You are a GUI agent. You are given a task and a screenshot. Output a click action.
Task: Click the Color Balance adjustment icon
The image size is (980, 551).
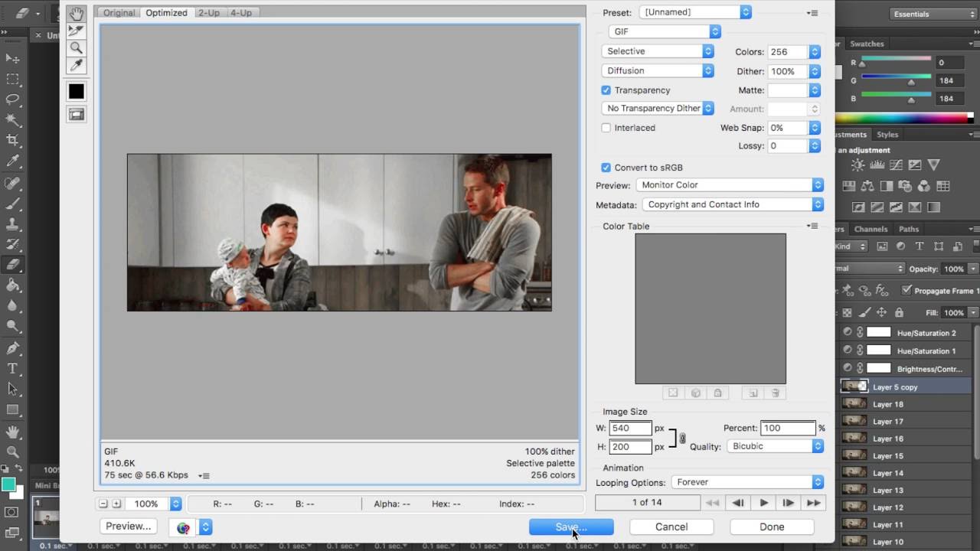coord(869,186)
